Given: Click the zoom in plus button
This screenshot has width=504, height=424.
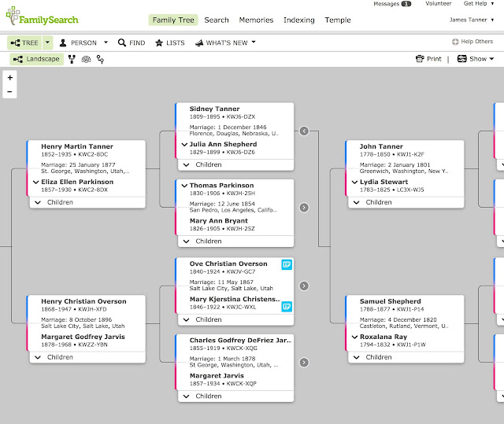Looking at the screenshot, I should click(x=9, y=78).
